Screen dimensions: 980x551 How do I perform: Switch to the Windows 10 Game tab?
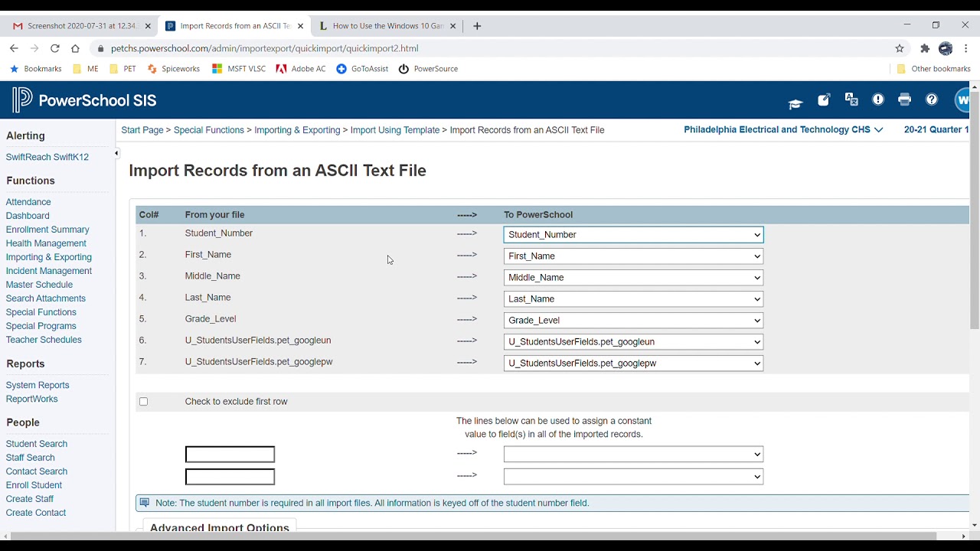387,26
